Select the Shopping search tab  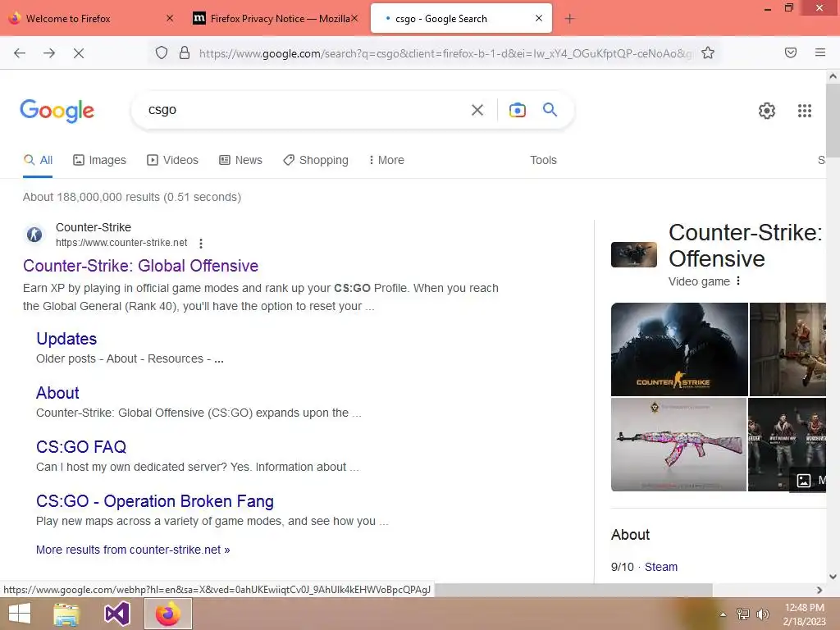[316, 160]
